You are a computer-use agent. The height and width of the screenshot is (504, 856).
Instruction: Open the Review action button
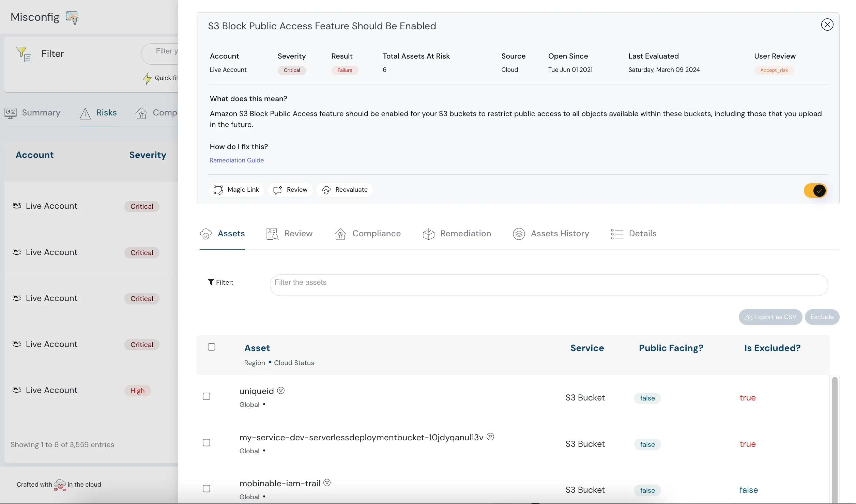tap(290, 190)
